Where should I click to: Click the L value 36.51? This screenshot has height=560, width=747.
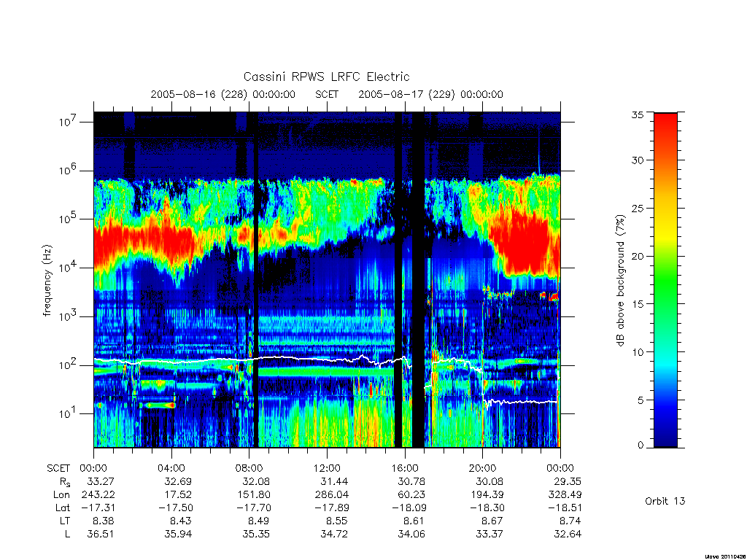click(101, 534)
